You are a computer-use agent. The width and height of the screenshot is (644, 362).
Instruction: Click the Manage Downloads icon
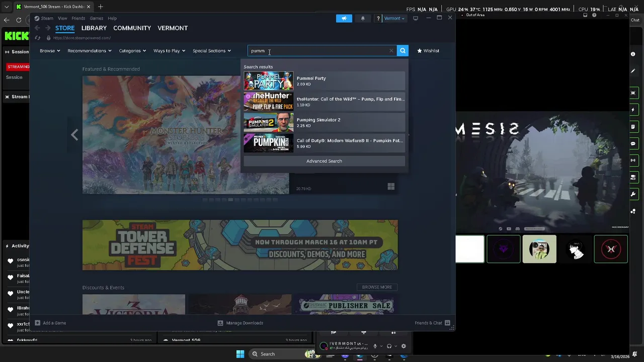(x=220, y=323)
